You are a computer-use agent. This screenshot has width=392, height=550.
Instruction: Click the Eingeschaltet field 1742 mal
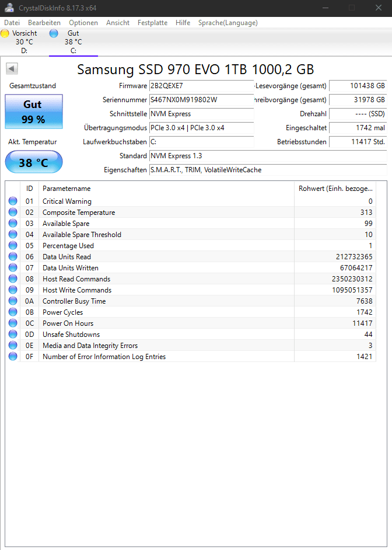[x=358, y=128]
